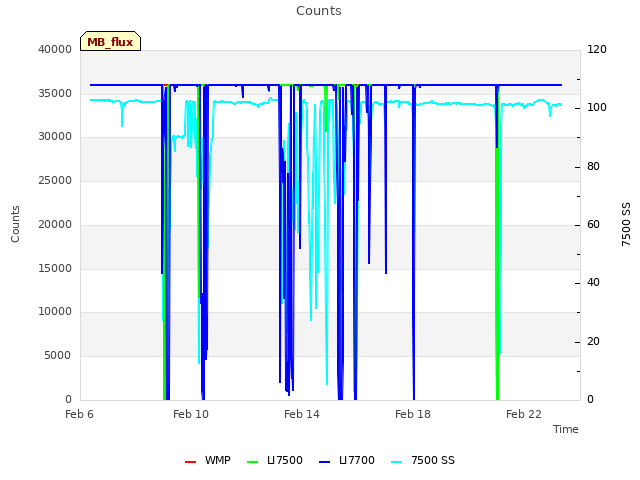
Task: Click the Feb 22 x-axis tick label
Action: point(524,414)
